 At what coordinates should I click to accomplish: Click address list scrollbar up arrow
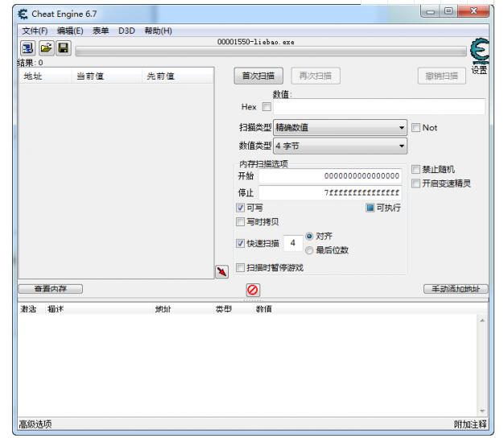pos(482,320)
